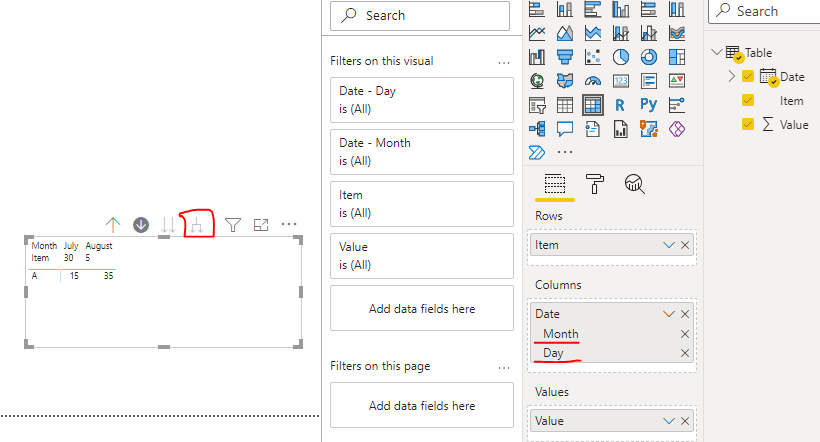Uncheck the Value field checkbox
Image resolution: width=820 pixels, height=442 pixels.
coord(748,124)
